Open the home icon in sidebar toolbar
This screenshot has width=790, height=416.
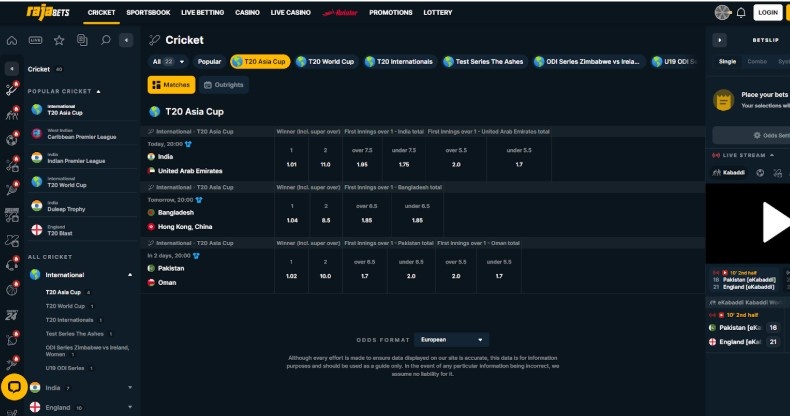12,40
